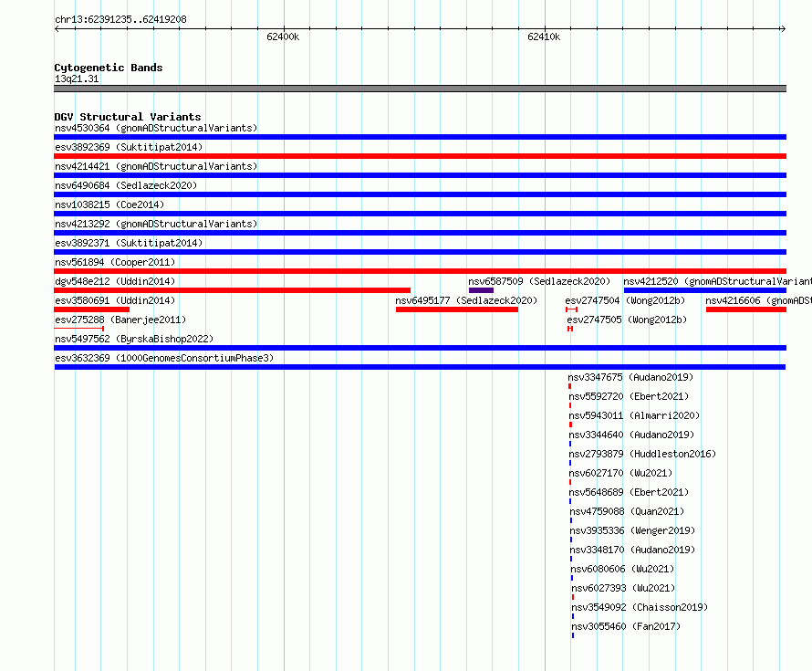Click the chr13:62391235..62419208 coordinates text
This screenshot has width=812, height=671.
pos(120,19)
